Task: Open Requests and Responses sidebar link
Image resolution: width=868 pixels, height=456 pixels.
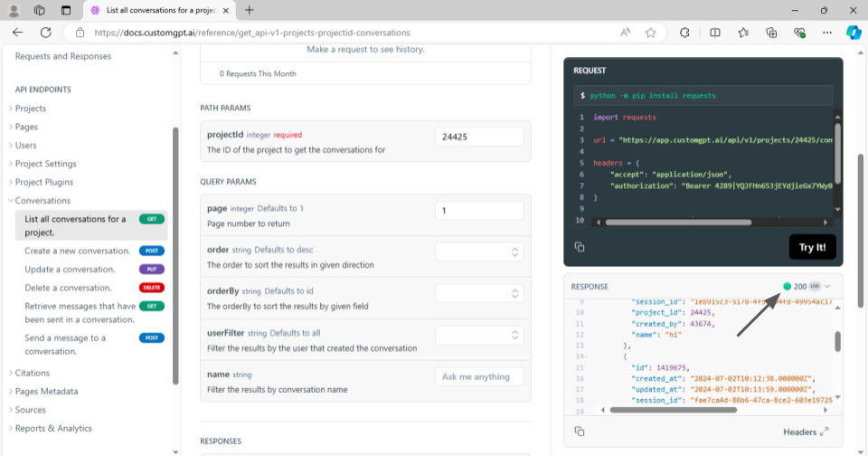Action: tap(63, 56)
